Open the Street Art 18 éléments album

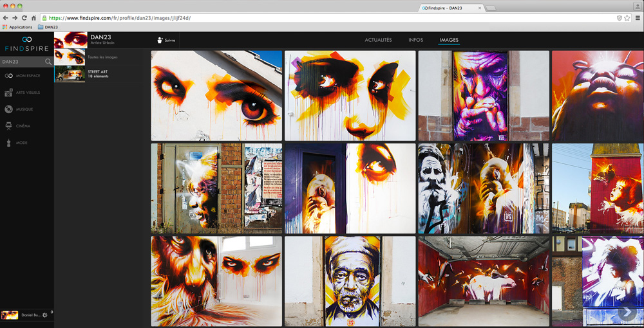[98, 74]
